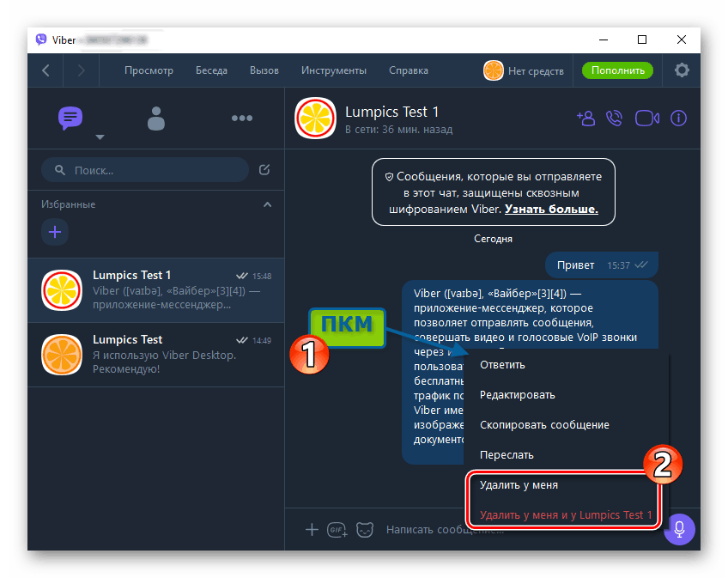Open the Инструменты menu
The width and height of the screenshot is (728, 578).
[x=333, y=70]
